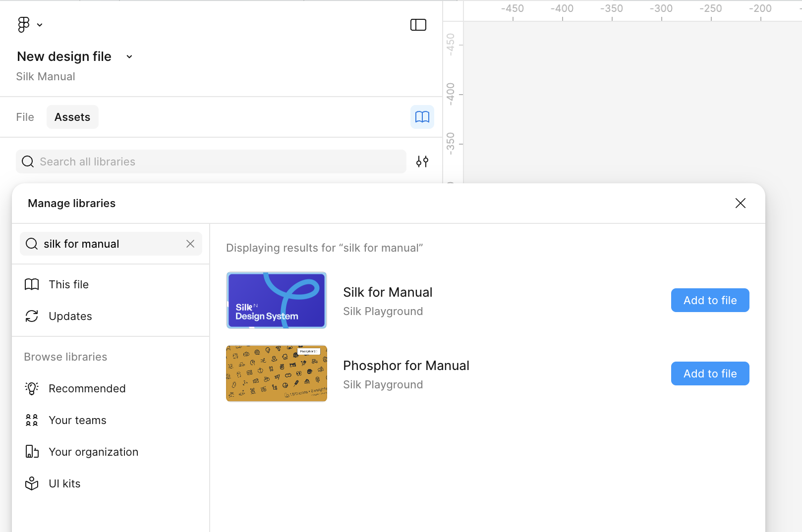Add Silk for Manual library to file
Image resolution: width=802 pixels, height=532 pixels.
click(710, 300)
